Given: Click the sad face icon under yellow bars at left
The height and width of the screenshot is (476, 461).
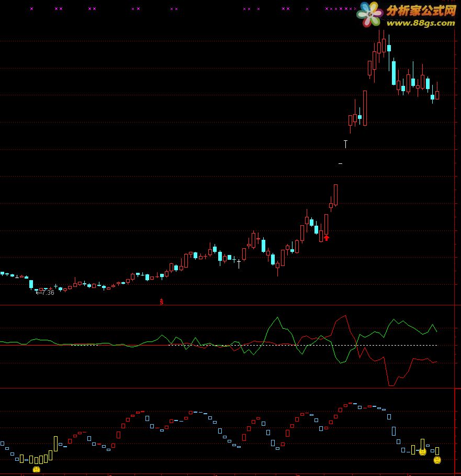Looking at the screenshot, I should coord(37,469).
